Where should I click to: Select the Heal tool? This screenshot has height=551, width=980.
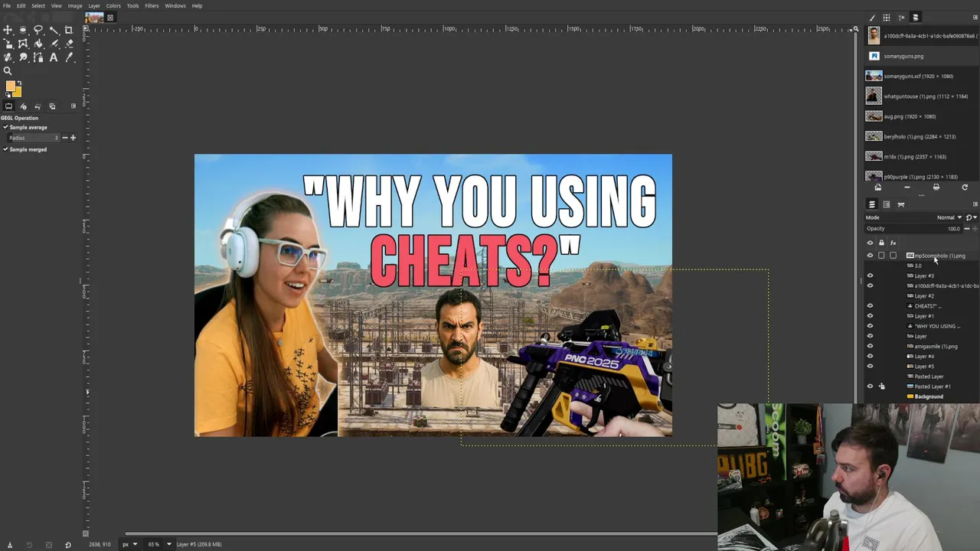click(8, 57)
